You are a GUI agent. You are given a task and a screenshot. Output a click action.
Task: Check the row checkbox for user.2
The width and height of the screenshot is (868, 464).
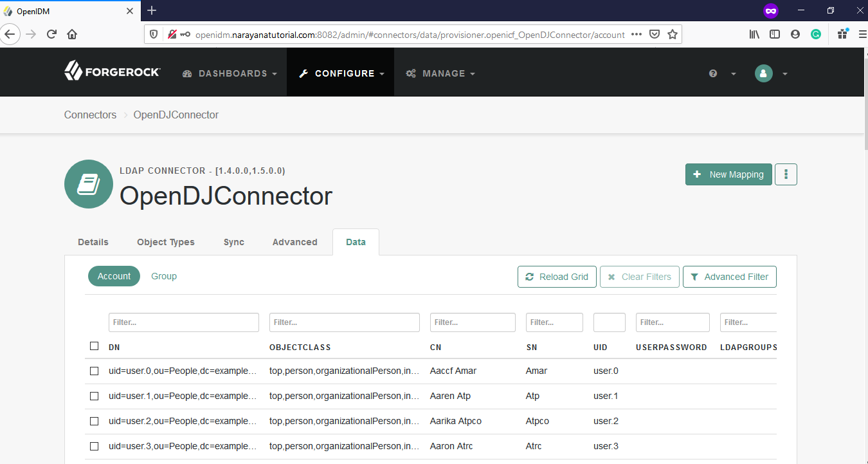95,422
